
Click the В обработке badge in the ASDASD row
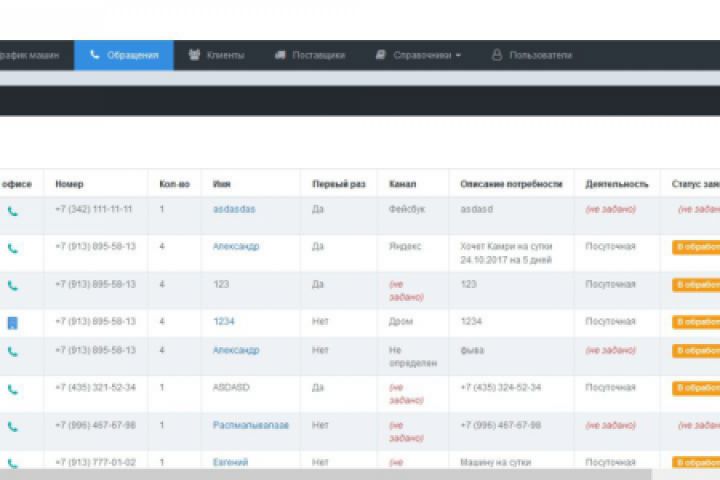point(696,388)
